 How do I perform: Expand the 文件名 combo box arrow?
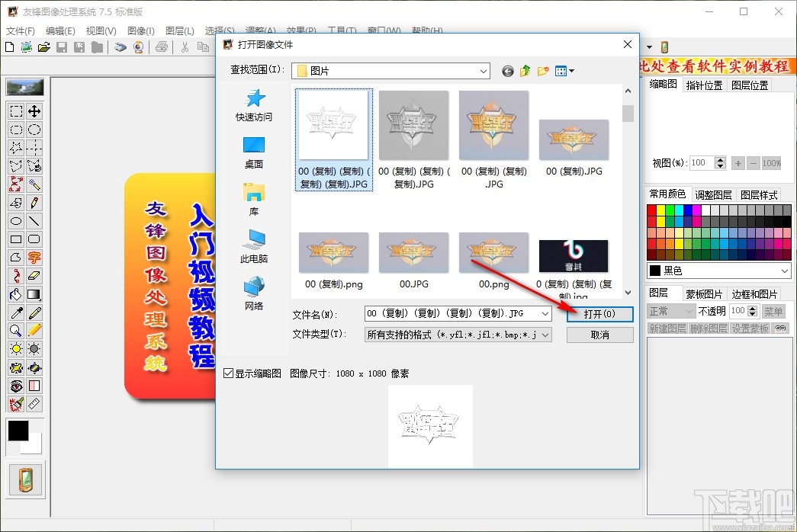(545, 314)
